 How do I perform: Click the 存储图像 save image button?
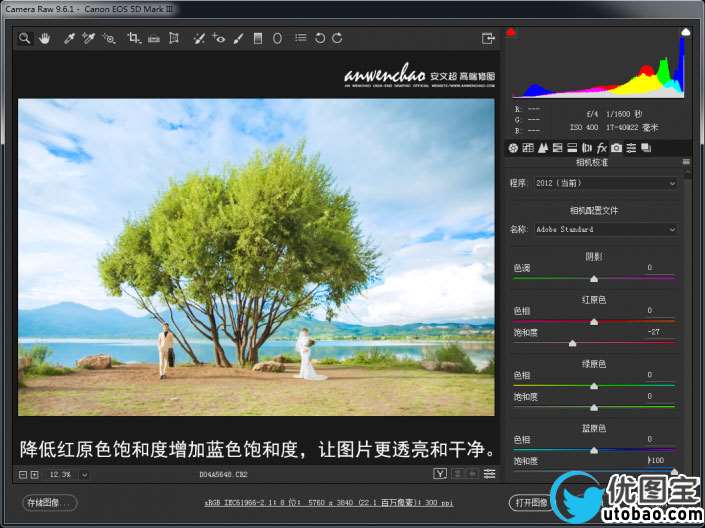point(50,503)
